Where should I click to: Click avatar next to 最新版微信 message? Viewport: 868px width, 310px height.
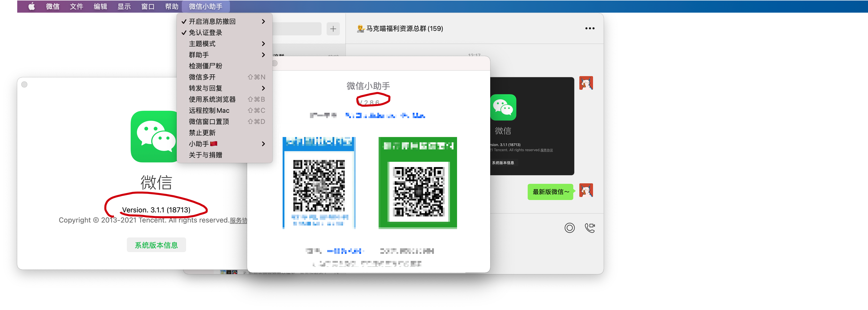[x=586, y=190]
